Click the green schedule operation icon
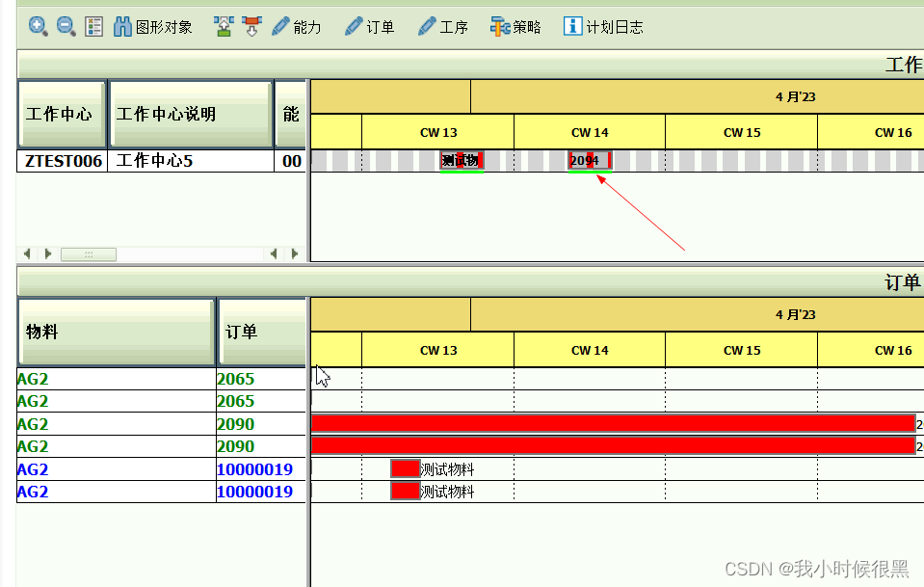 click(224, 27)
